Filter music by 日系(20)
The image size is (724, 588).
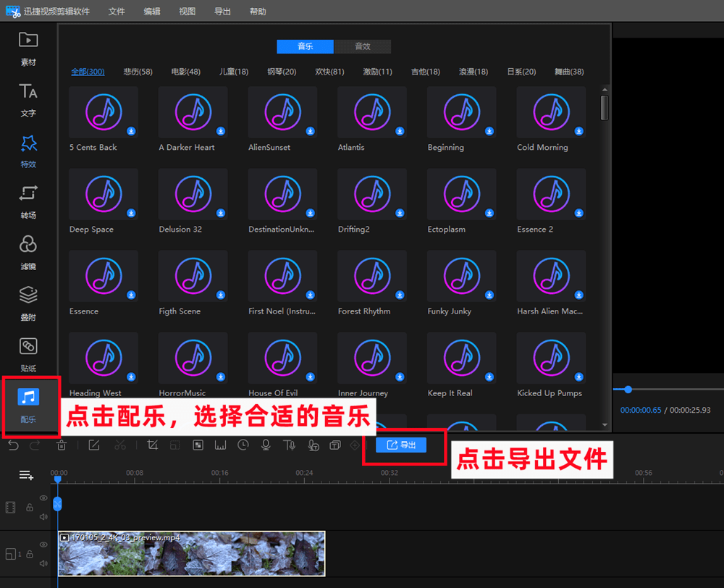[521, 72]
